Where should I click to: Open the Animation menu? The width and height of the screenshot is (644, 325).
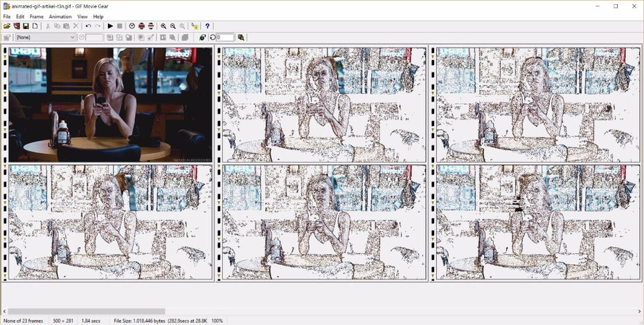coord(60,17)
